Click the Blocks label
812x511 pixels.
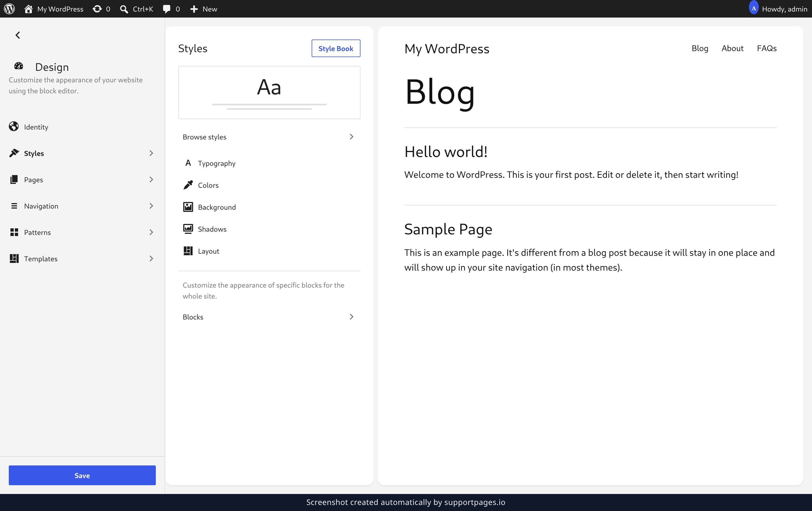point(193,317)
